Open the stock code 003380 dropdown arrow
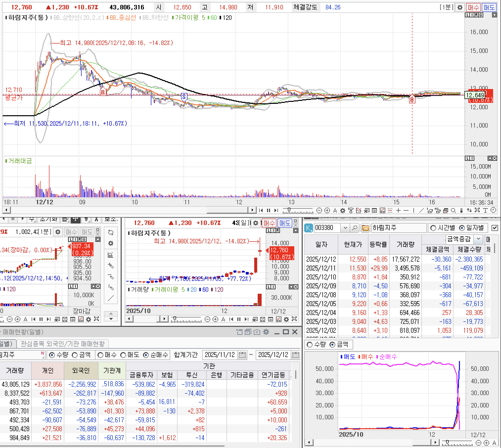The width and height of the screenshot is (501, 448). [345, 228]
